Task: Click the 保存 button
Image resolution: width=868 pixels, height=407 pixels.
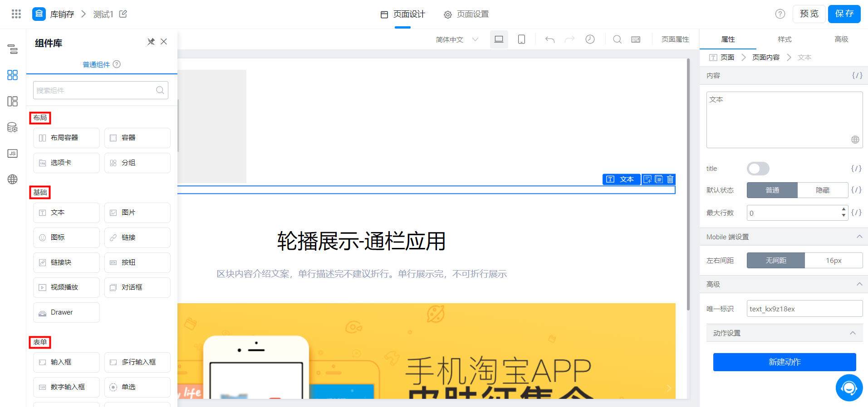Action: click(x=844, y=14)
